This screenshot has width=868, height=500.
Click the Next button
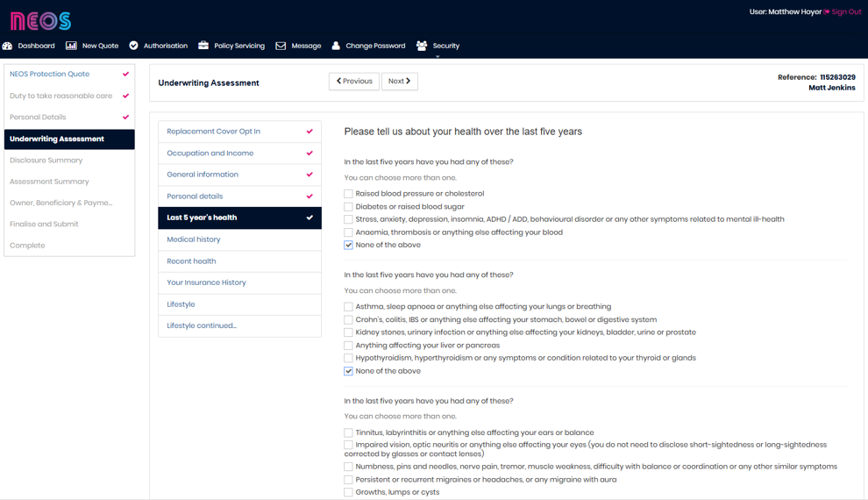pos(399,82)
